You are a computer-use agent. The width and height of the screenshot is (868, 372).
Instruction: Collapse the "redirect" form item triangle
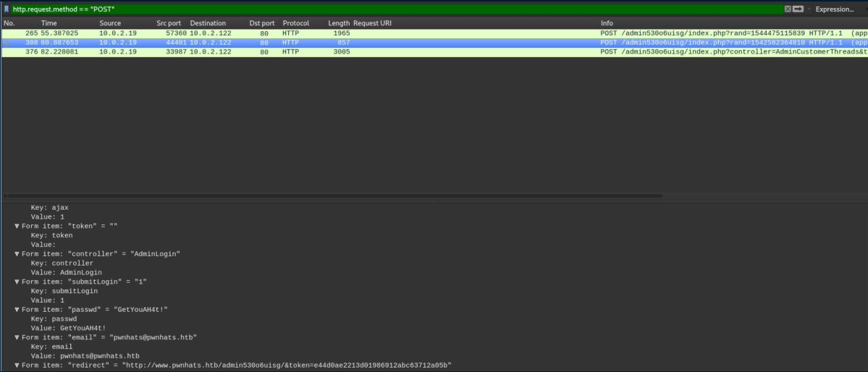[17, 365]
